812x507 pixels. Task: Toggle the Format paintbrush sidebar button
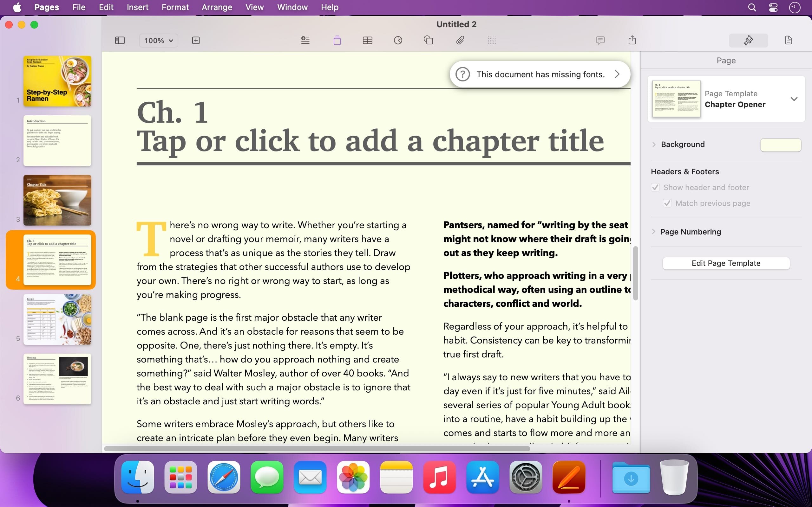748,41
